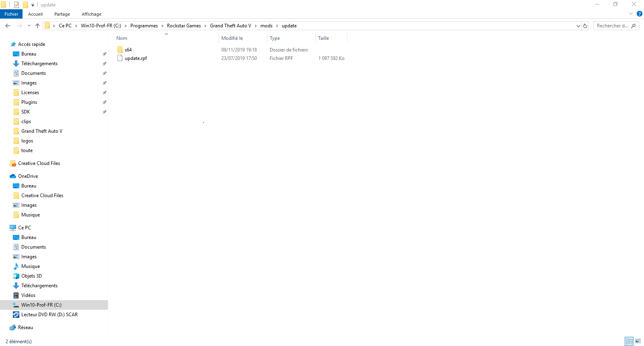Screen dimensions: 644x346
Task: Click the Accès rapide star icon
Action: (x=13, y=44)
